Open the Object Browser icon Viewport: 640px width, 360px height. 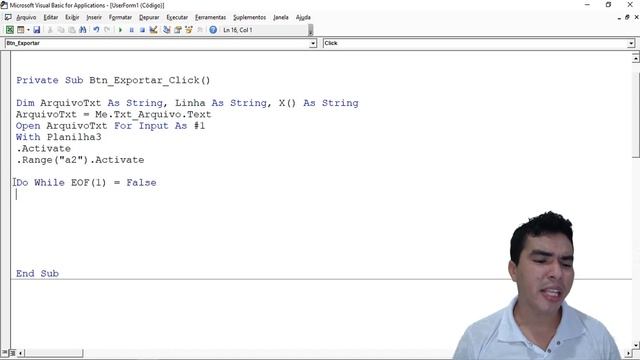[189, 30]
